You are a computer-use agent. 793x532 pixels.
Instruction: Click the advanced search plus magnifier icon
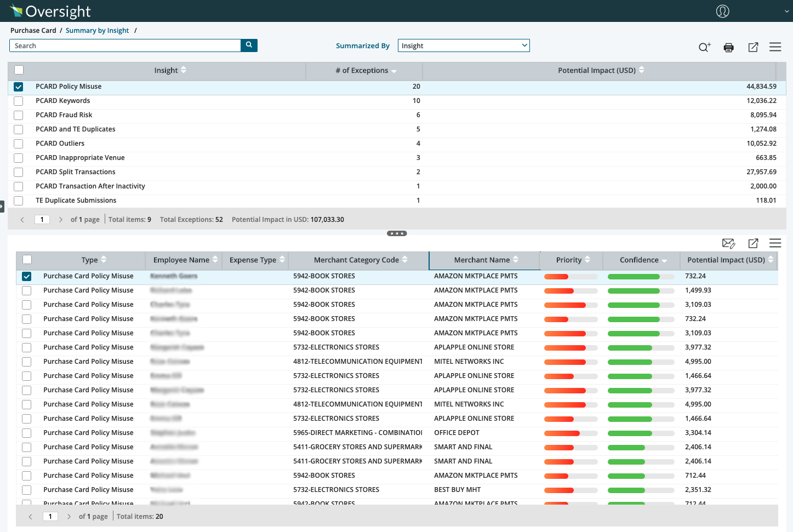[x=705, y=47]
